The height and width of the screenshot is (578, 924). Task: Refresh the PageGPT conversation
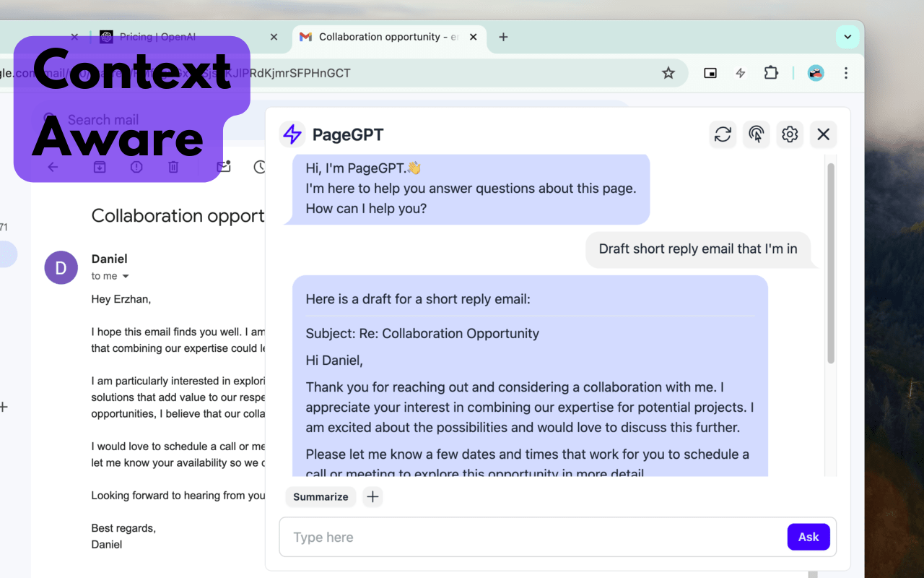click(x=723, y=134)
